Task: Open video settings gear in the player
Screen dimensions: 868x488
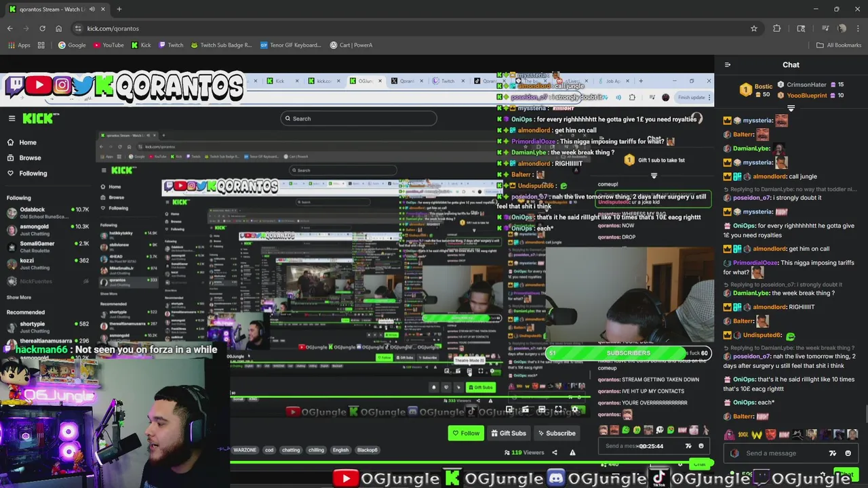Action: [574, 409]
